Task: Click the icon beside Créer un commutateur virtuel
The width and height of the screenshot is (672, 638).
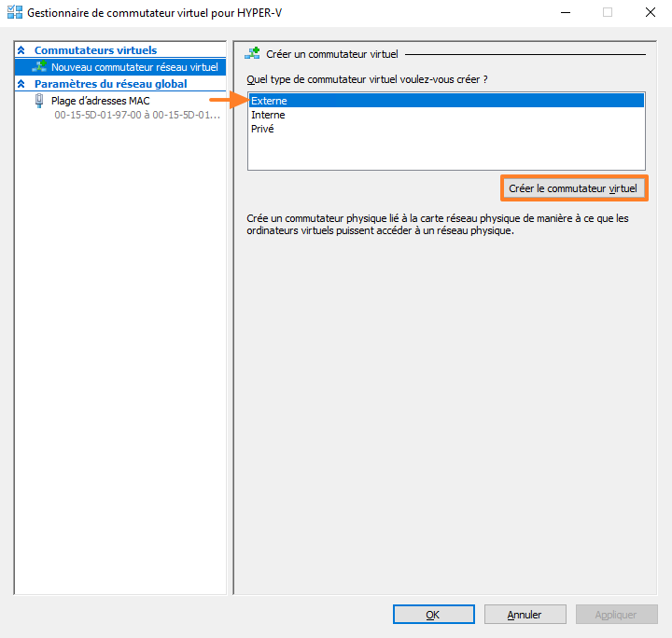Action: point(252,54)
